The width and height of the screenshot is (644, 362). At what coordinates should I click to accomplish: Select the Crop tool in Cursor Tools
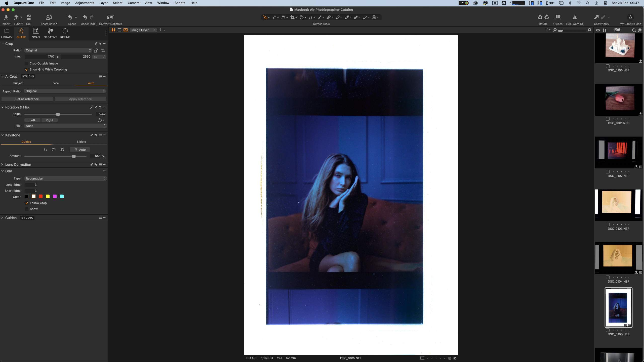tap(293, 17)
